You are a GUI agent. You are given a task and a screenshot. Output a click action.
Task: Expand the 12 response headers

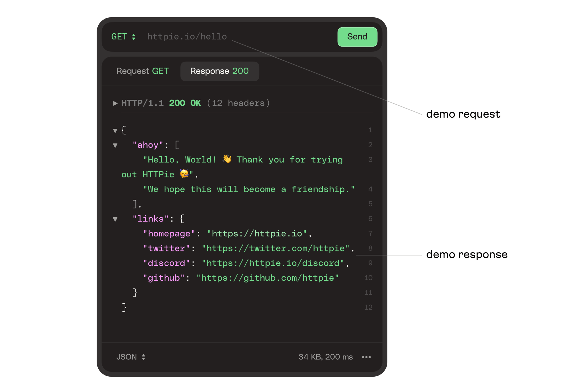point(115,103)
